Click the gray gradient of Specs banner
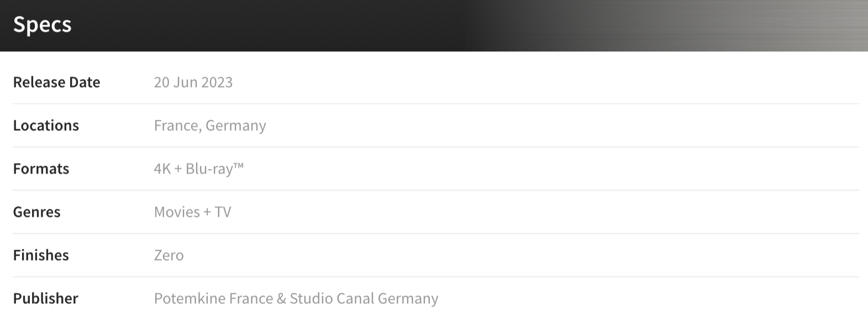Screen dimensions: 868x321 [691, 25]
